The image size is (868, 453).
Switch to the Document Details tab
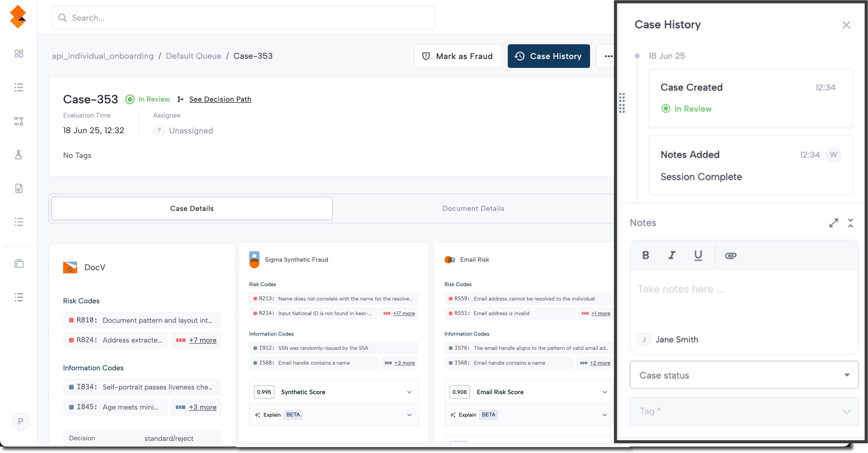point(473,208)
